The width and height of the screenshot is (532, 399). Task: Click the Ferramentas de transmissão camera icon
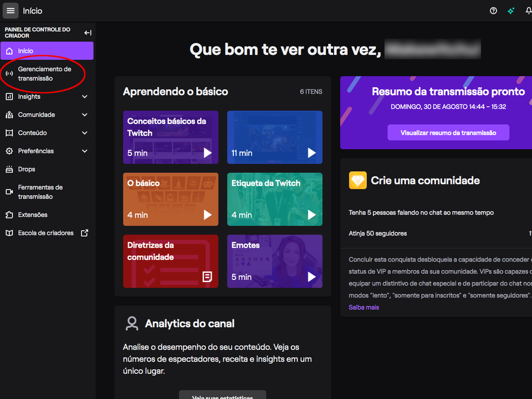(9, 192)
